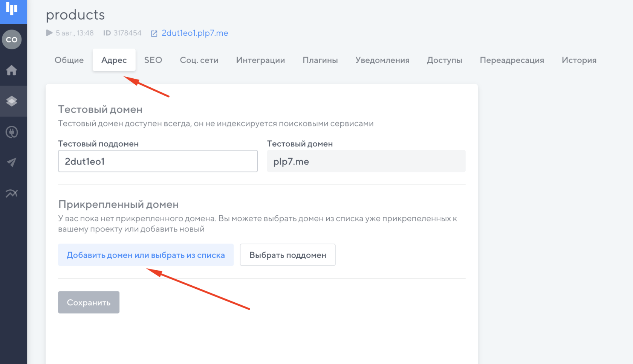This screenshot has height=364, width=633.
Task: Click 'Добавить домен или выбрать из списка'
Action: 145,255
